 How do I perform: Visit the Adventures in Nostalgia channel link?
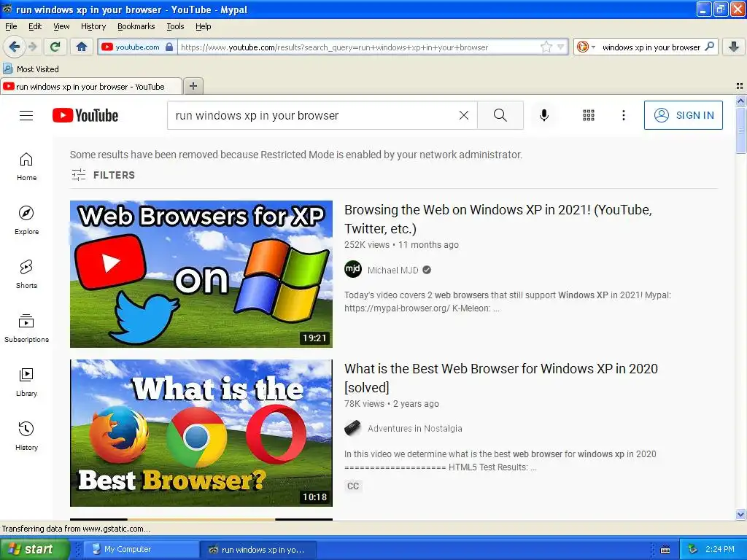click(415, 429)
